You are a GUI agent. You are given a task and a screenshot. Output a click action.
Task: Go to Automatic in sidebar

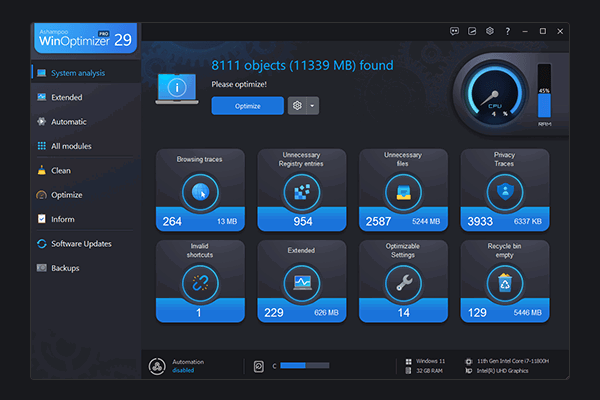86,122
